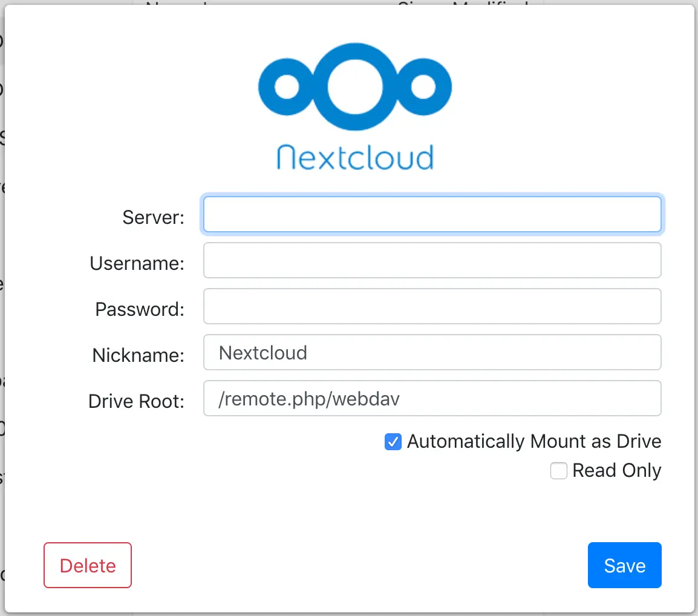Click the Password label

click(139, 309)
